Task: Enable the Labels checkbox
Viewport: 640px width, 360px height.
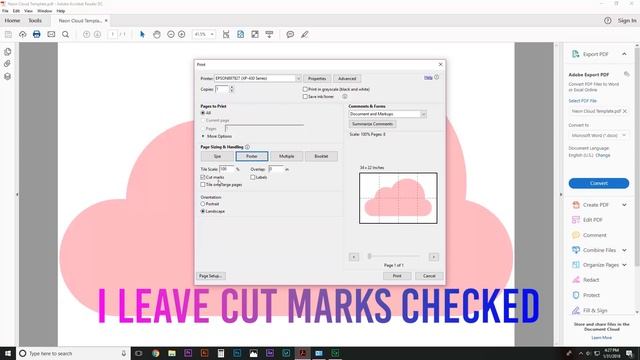Action: (x=253, y=177)
